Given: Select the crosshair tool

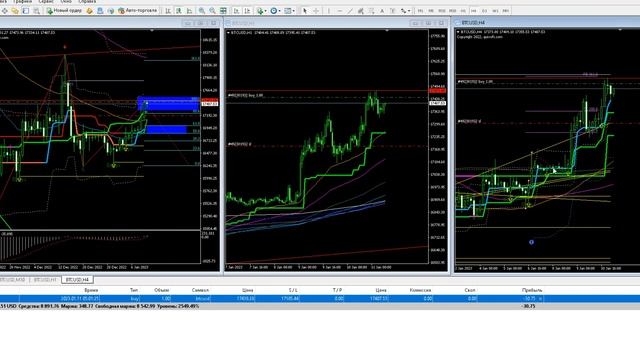Looking at the screenshot, I should (x=316, y=11).
